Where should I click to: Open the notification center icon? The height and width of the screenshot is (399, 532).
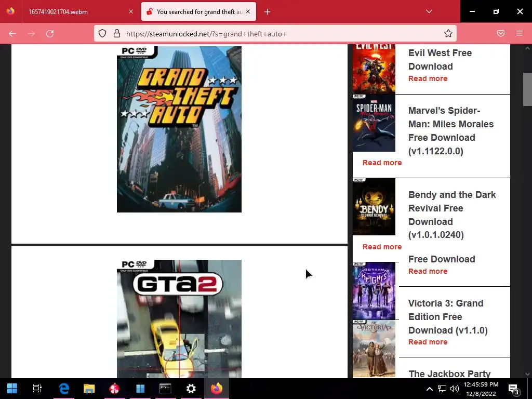pyautogui.click(x=514, y=389)
